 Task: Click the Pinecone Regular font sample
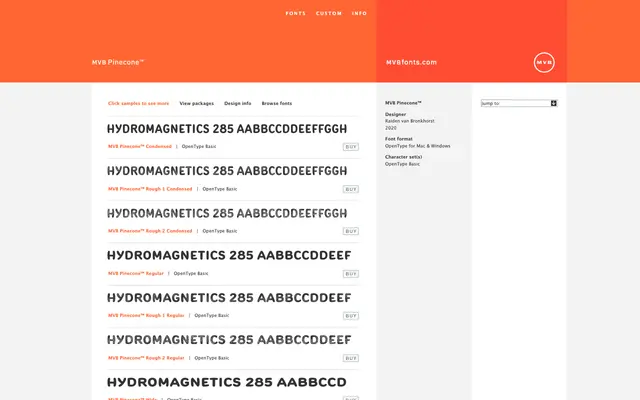229,256
